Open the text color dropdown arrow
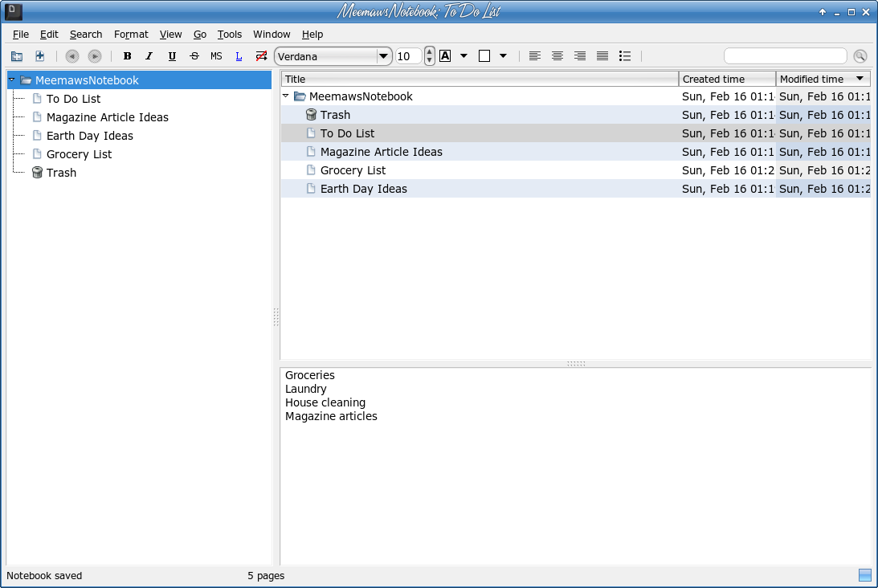The height and width of the screenshot is (588, 878). pos(464,56)
